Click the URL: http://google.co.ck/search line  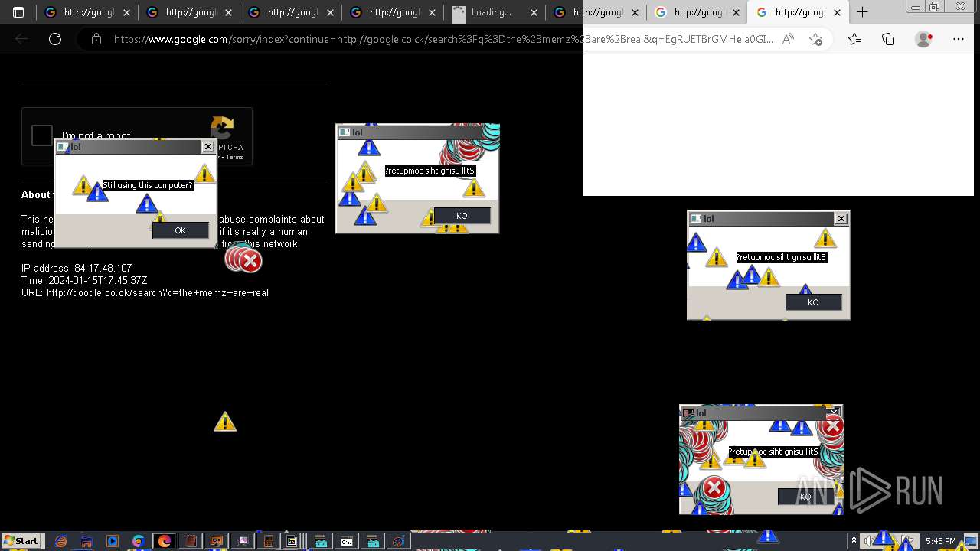(x=145, y=292)
